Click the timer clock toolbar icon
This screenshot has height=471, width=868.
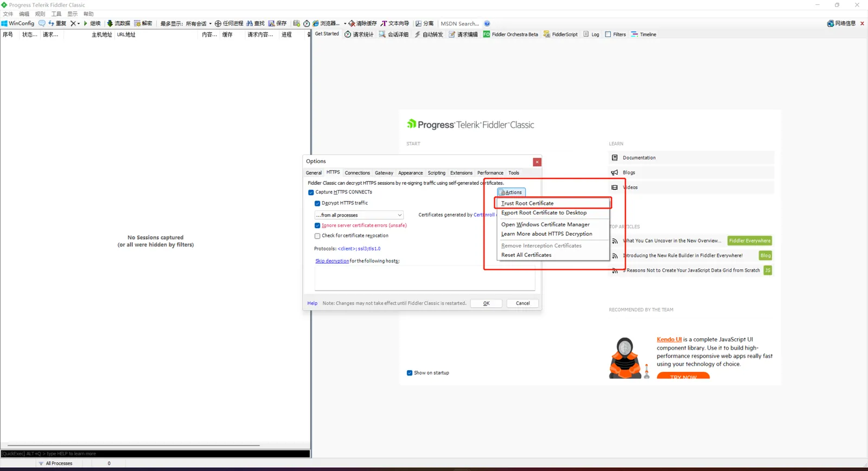(307, 23)
